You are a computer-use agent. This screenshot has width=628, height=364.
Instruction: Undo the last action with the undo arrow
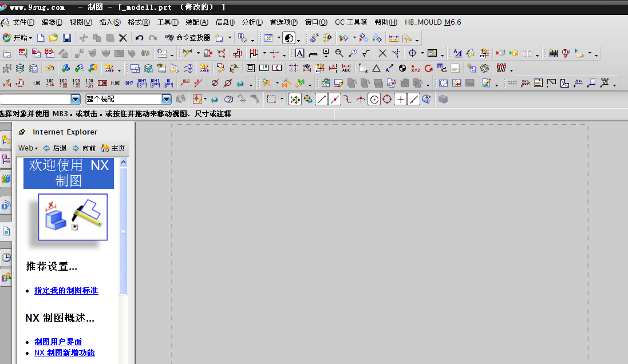click(139, 38)
